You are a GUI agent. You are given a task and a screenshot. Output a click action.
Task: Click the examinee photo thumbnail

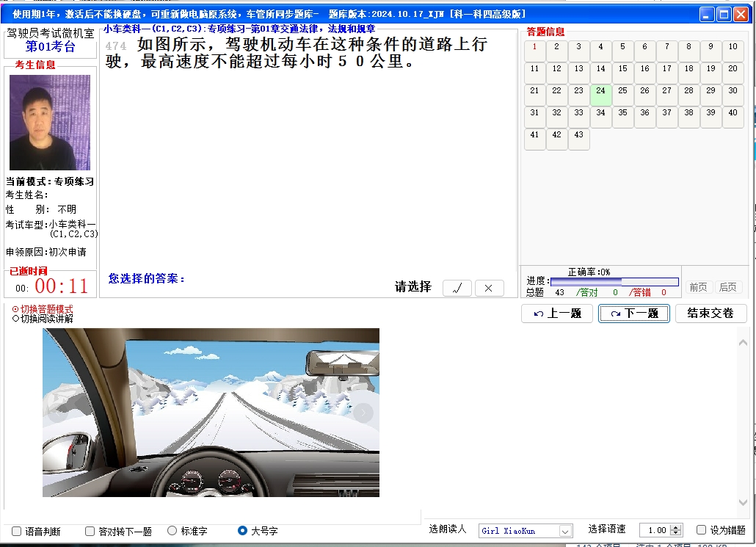50,122
